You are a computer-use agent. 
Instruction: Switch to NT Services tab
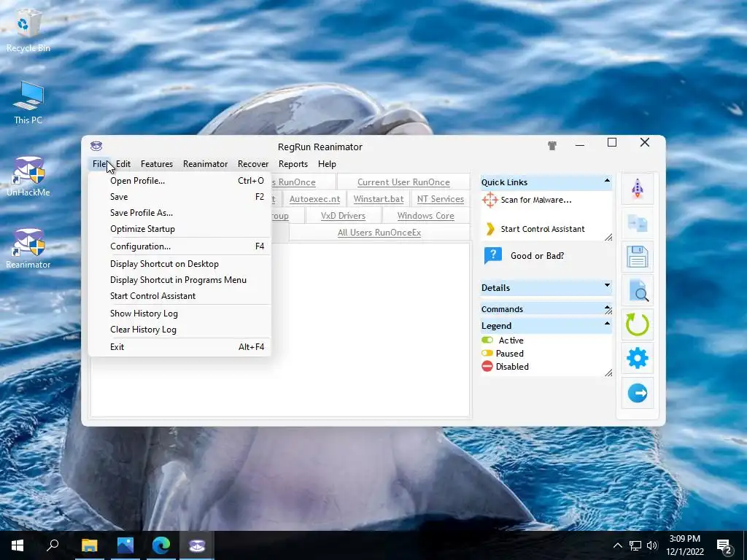pyautogui.click(x=440, y=199)
